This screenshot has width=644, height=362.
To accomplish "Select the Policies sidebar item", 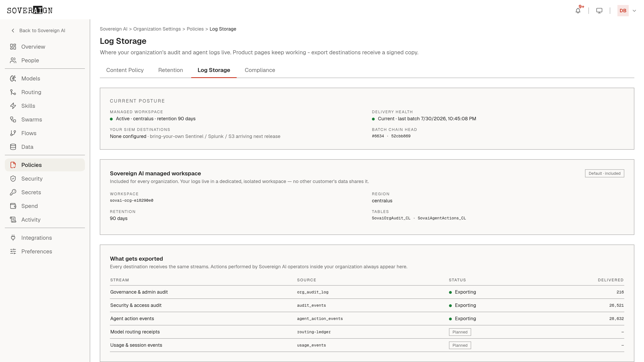I will 45,165.
